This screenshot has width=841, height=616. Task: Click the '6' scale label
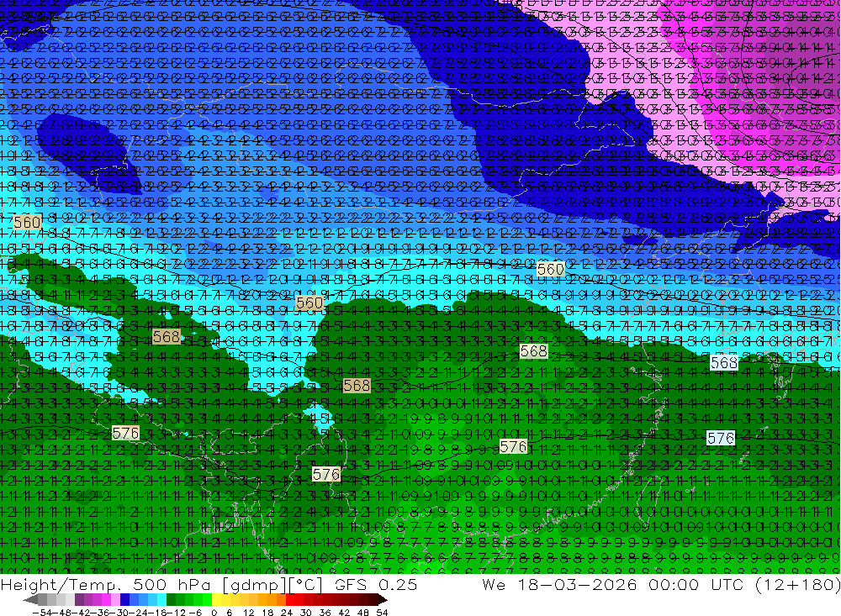tap(229, 613)
